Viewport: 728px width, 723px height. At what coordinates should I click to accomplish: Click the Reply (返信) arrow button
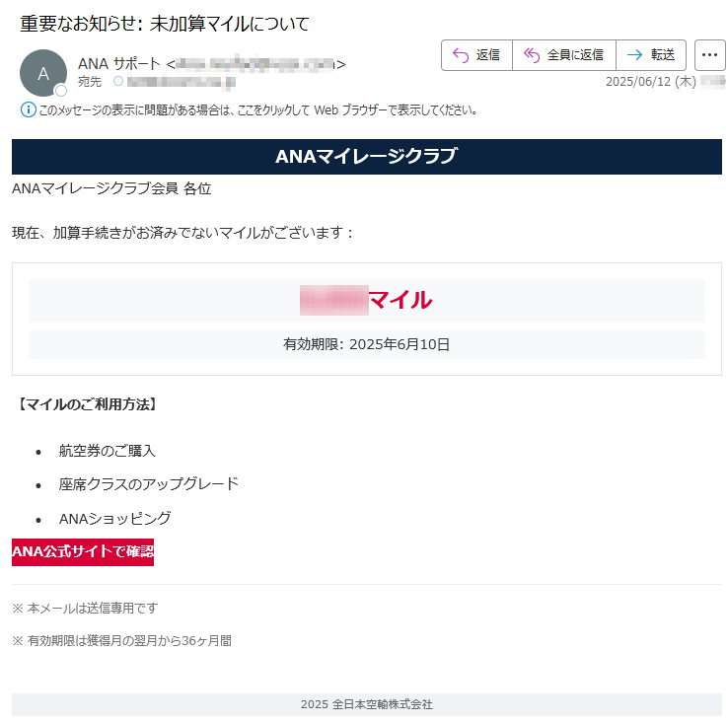[x=476, y=55]
